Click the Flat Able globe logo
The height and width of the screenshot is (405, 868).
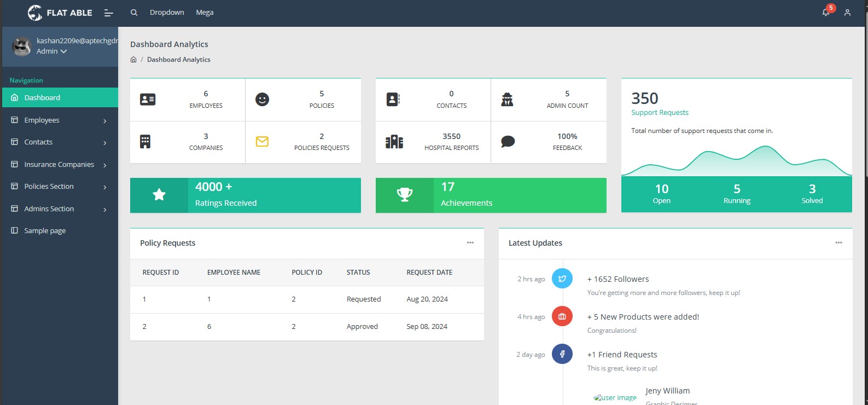(x=35, y=13)
